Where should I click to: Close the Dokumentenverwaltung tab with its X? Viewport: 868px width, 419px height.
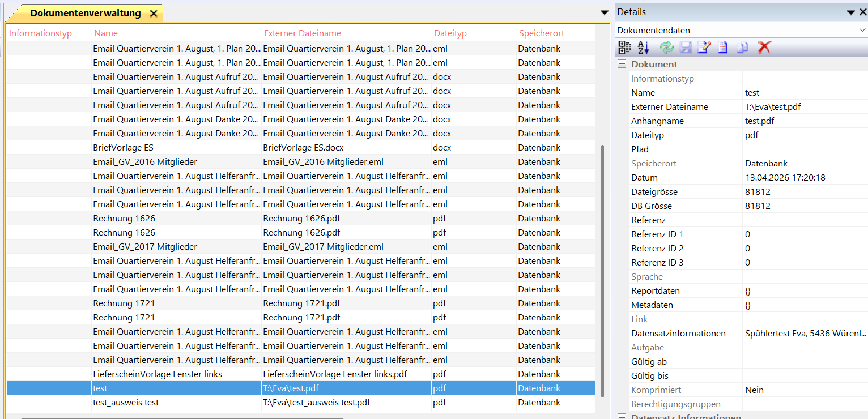coord(154,14)
